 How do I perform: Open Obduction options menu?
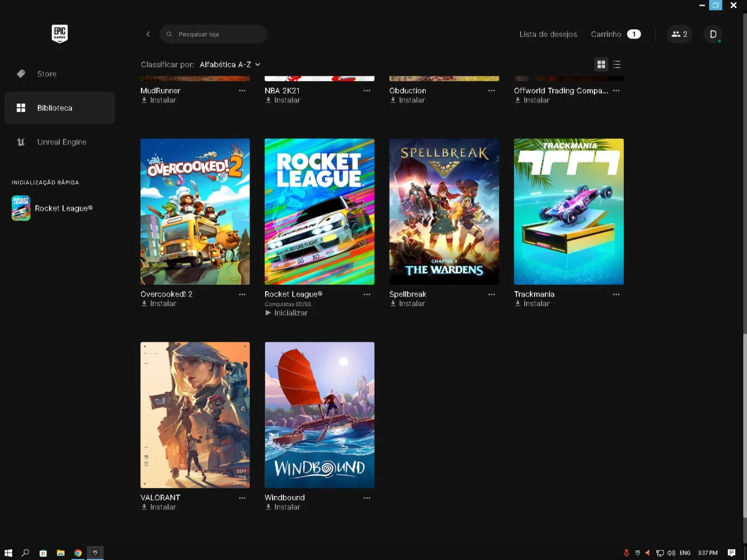point(491,91)
